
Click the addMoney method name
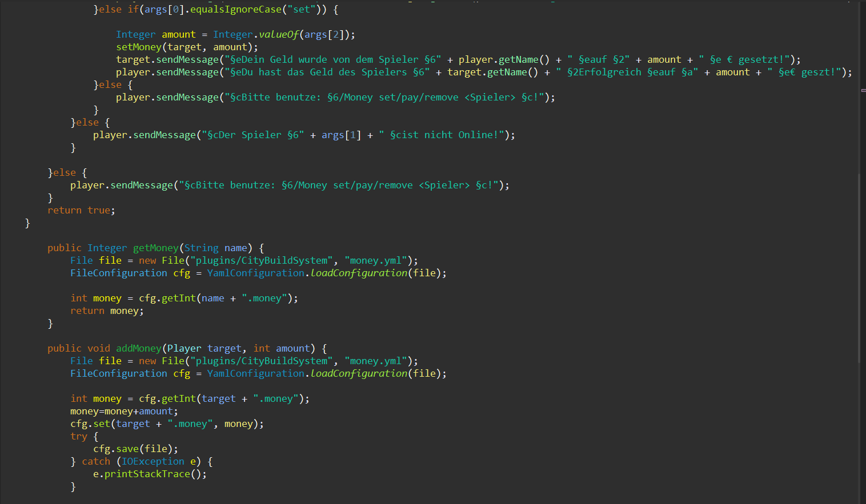pos(139,348)
